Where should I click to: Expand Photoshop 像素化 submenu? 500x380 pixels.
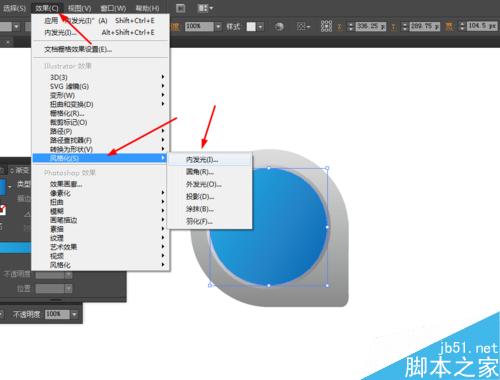[x=100, y=193]
